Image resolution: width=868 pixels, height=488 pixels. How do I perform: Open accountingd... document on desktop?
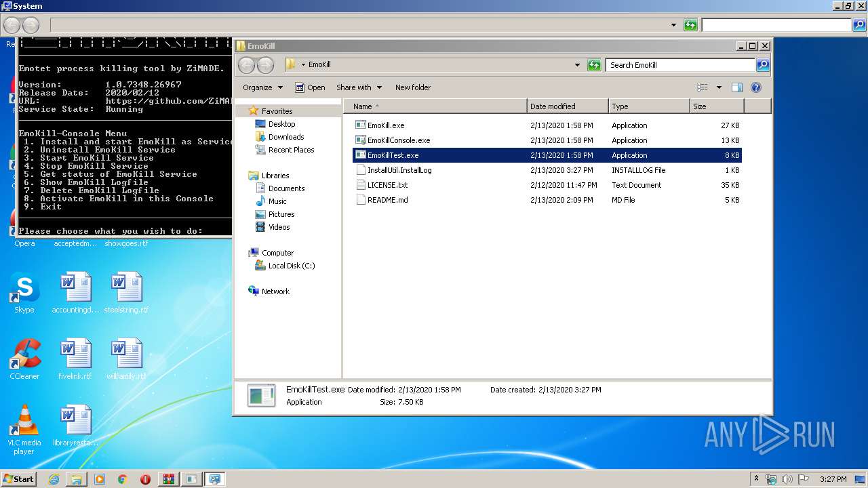tap(75, 293)
